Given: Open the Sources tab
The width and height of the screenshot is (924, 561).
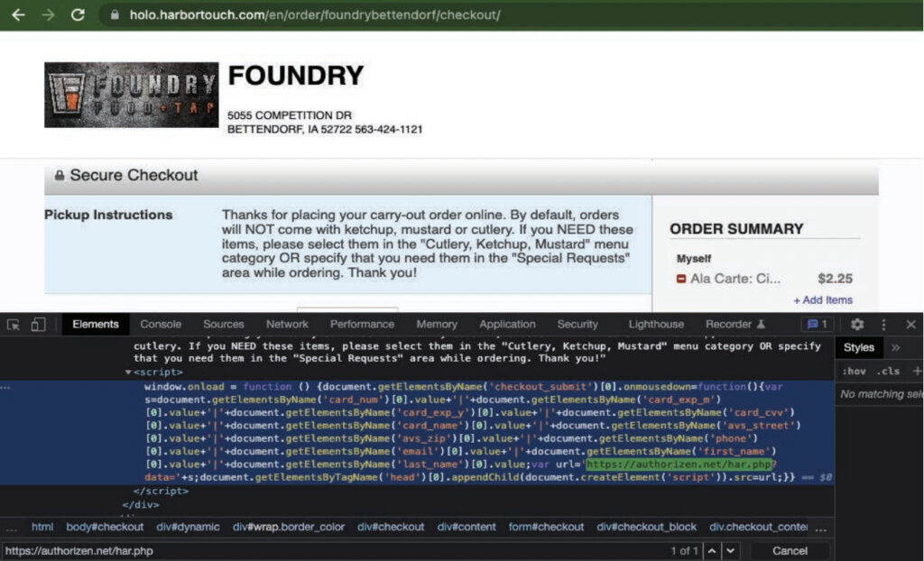Looking at the screenshot, I should coord(224,324).
